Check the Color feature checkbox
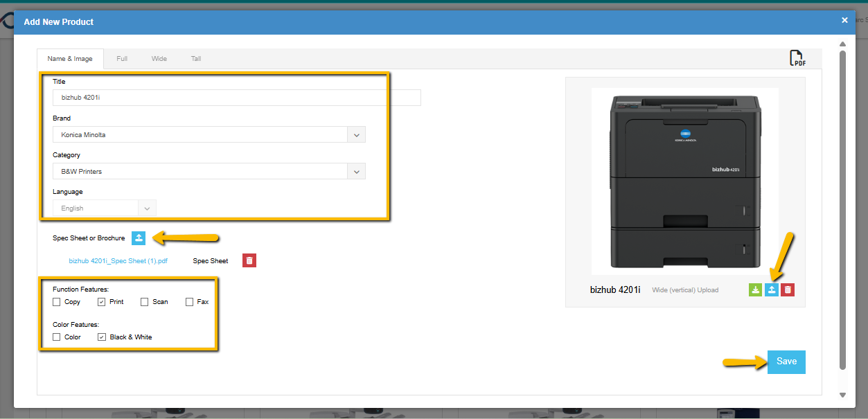Image resolution: width=868 pixels, height=419 pixels. tap(57, 337)
